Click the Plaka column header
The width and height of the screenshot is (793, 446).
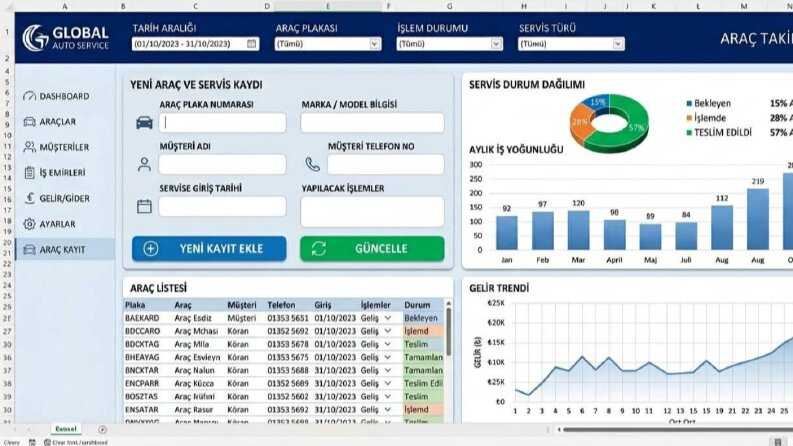coord(135,305)
